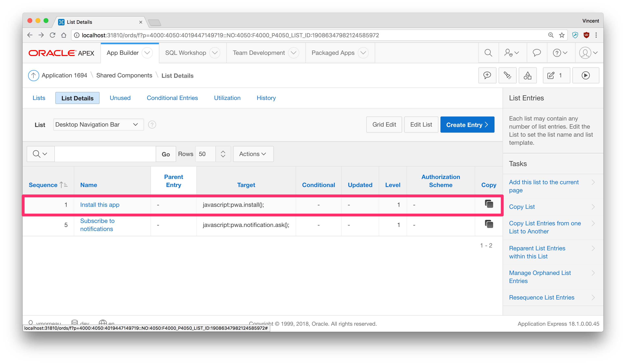Screen dimensions: 626x364
Task: Open Shared Components shapes icon in toolbar
Action: click(x=527, y=76)
